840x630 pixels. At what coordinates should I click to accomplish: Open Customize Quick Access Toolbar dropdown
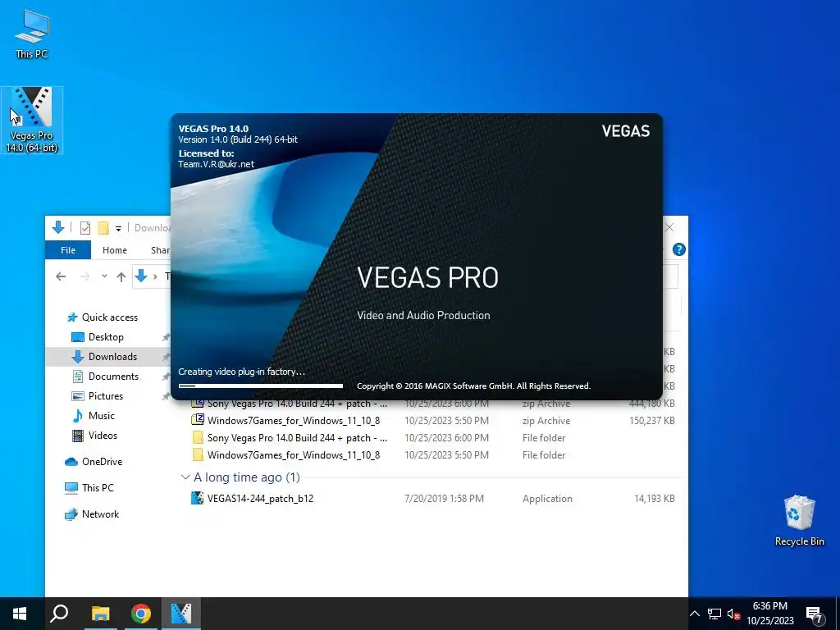(118, 229)
